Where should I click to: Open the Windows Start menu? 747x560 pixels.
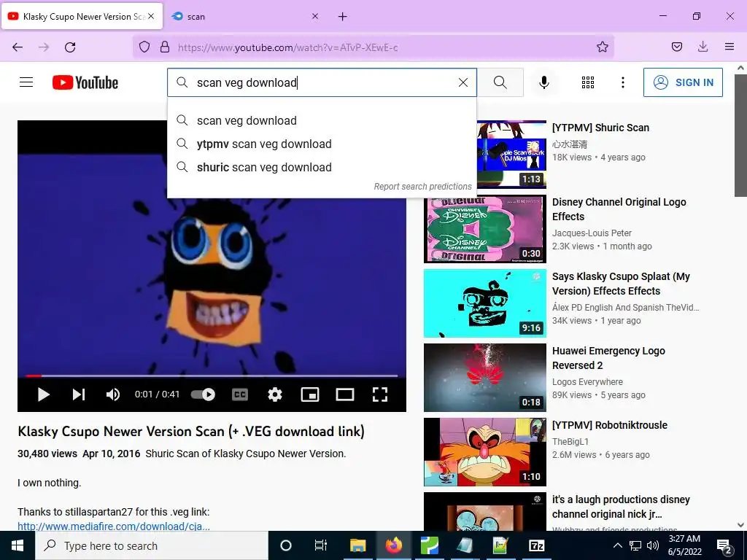(18, 545)
